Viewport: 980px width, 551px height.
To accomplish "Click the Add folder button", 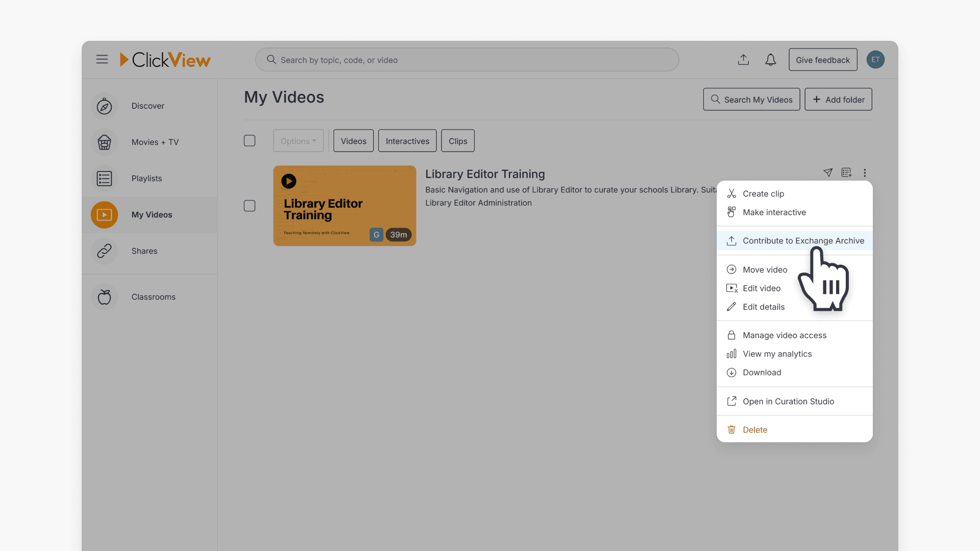I will tap(838, 99).
